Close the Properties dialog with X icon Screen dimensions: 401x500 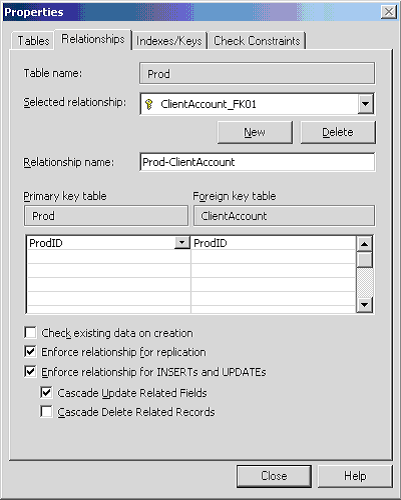389,12
